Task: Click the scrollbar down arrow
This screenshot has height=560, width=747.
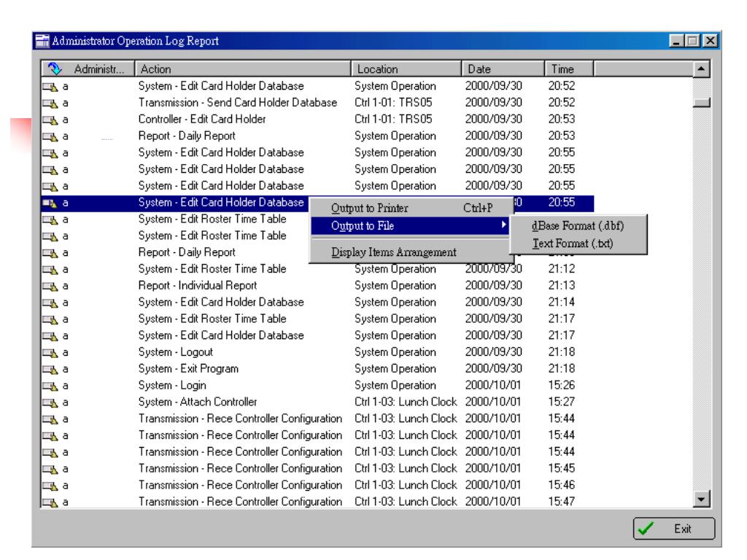Action: click(x=701, y=499)
